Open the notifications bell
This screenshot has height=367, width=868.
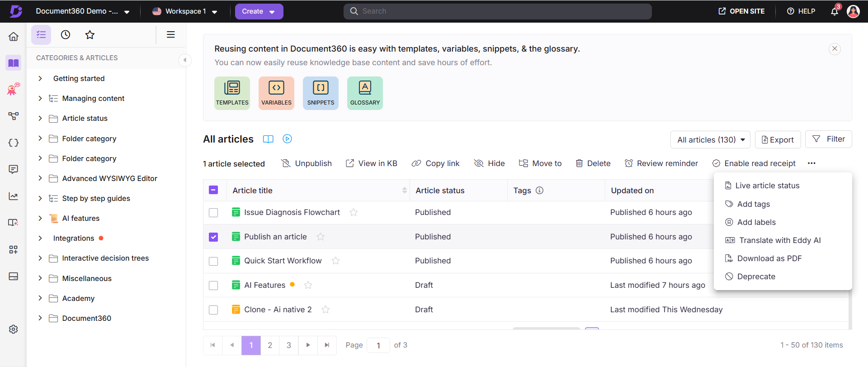(x=835, y=11)
